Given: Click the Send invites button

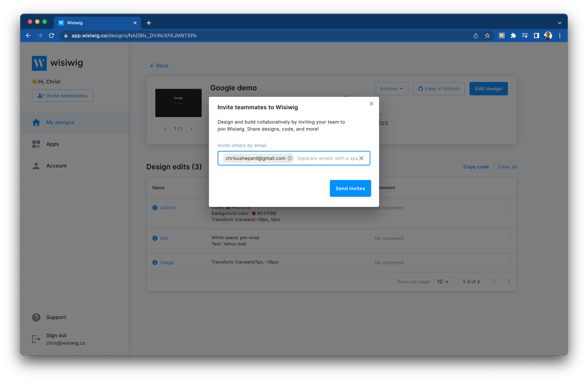Looking at the screenshot, I should (x=350, y=188).
